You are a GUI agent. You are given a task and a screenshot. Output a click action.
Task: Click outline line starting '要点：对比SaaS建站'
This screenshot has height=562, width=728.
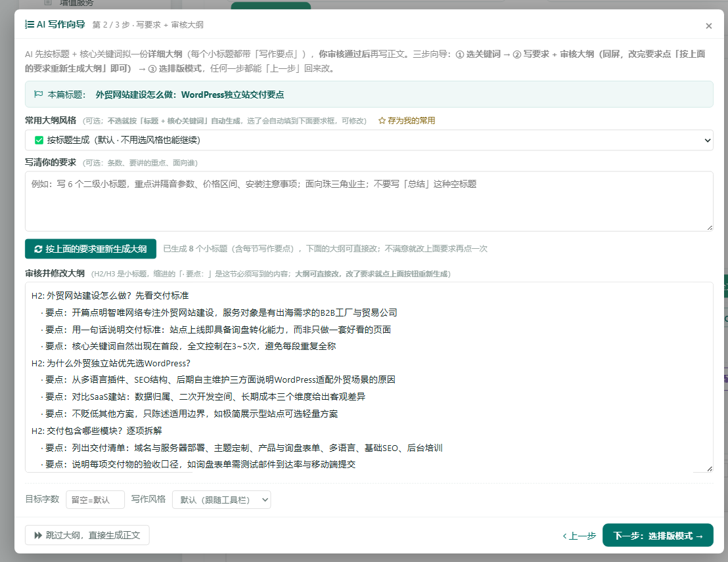tap(203, 397)
